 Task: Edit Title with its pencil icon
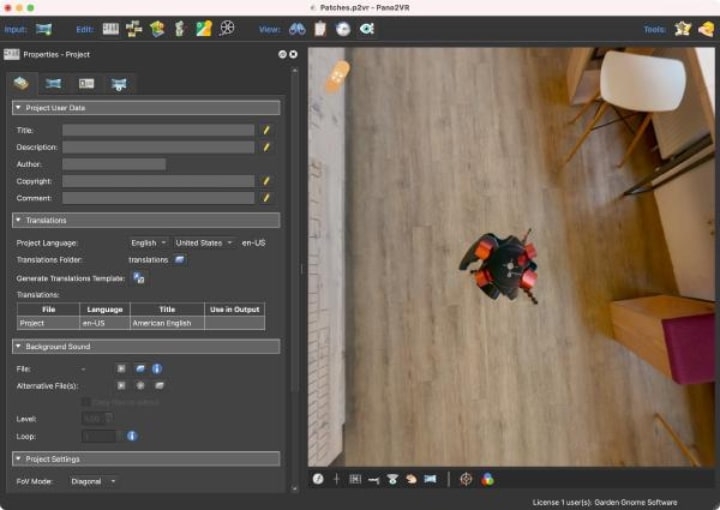pos(266,130)
